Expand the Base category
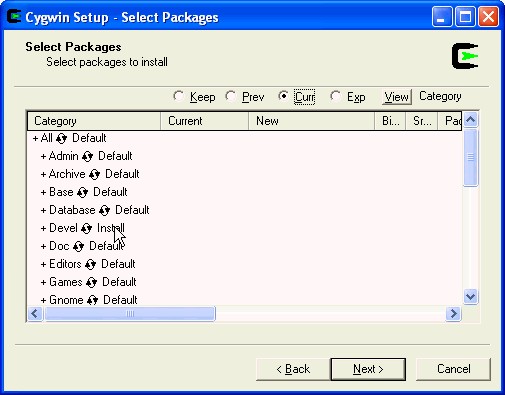505x395 pixels. click(43, 193)
